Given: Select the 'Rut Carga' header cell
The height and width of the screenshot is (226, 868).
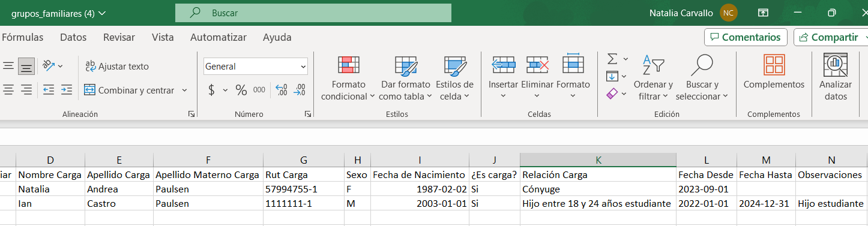Looking at the screenshot, I should (304, 175).
